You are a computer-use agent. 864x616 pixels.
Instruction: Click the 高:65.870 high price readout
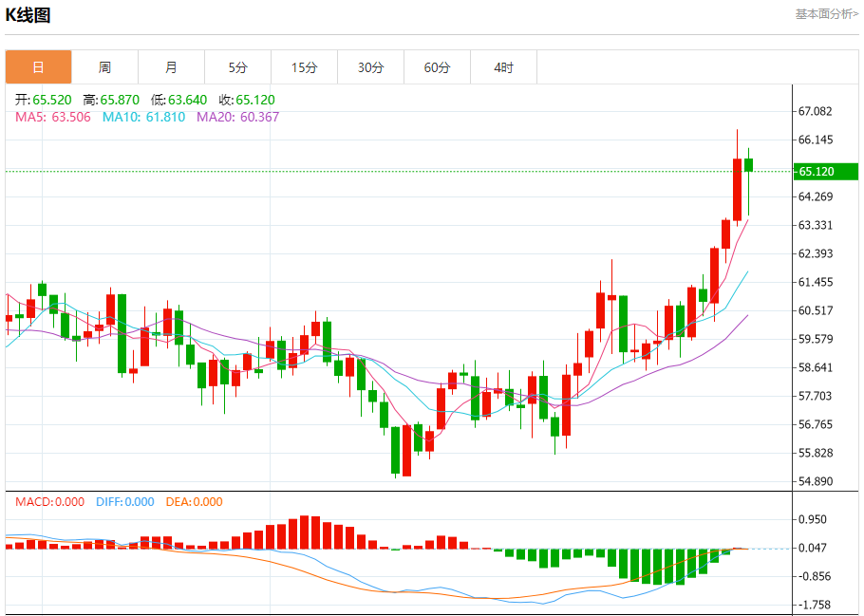111,100
